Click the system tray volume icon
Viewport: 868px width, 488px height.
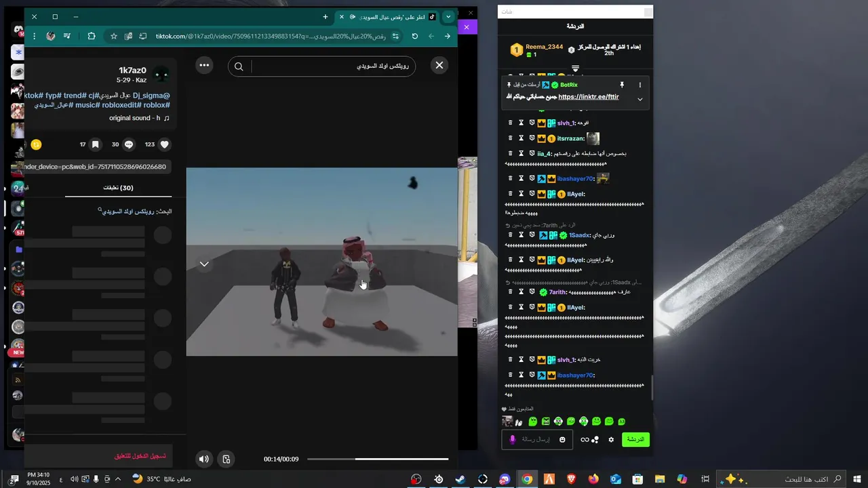pyautogui.click(x=74, y=479)
